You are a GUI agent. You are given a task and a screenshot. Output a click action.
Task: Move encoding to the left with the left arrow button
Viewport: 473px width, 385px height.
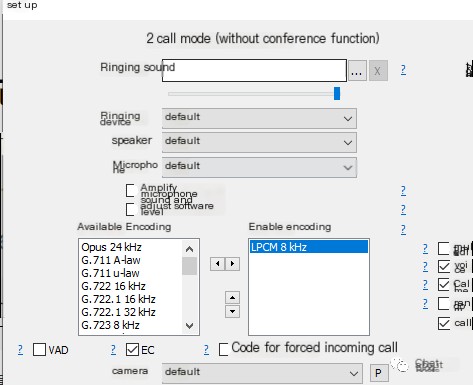(217, 264)
